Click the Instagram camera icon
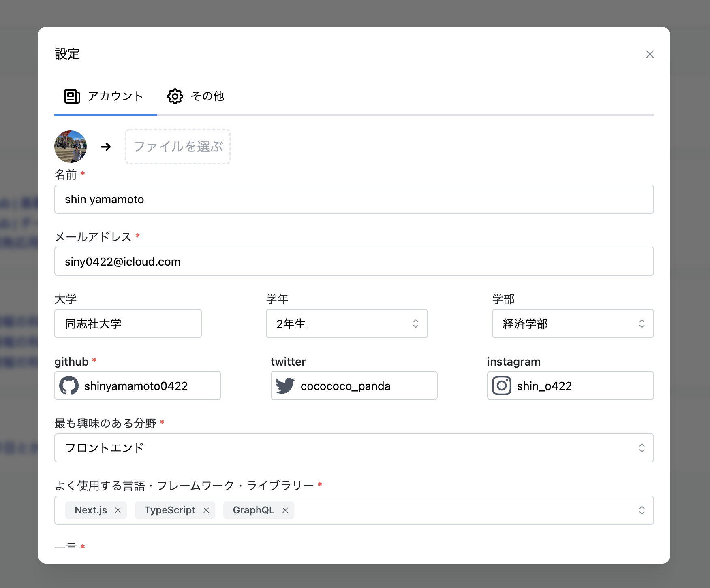Screen dimensions: 710x588 [x=502, y=386]
